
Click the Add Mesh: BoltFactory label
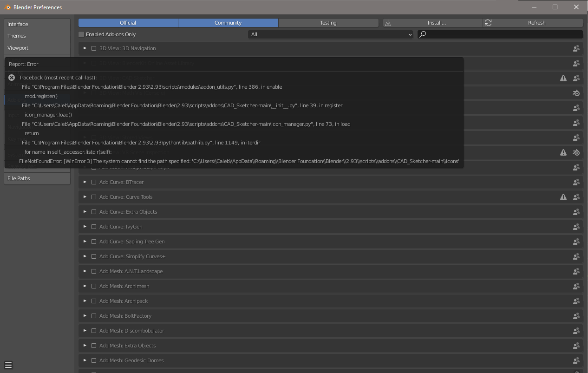pos(125,316)
